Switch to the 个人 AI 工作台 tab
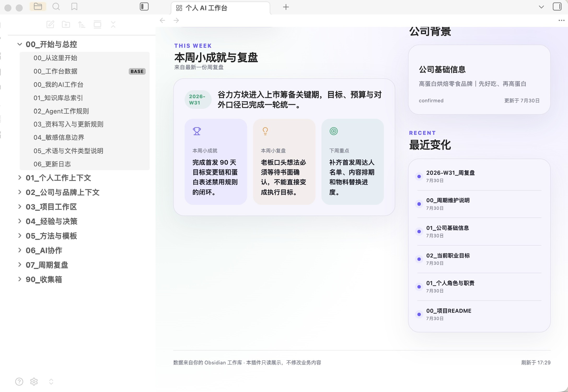The height and width of the screenshot is (392, 568). [x=221, y=8]
